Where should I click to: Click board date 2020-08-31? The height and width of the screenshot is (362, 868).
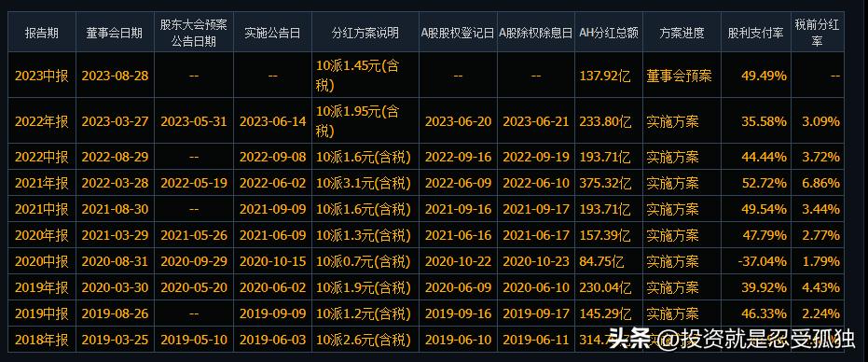pos(115,261)
